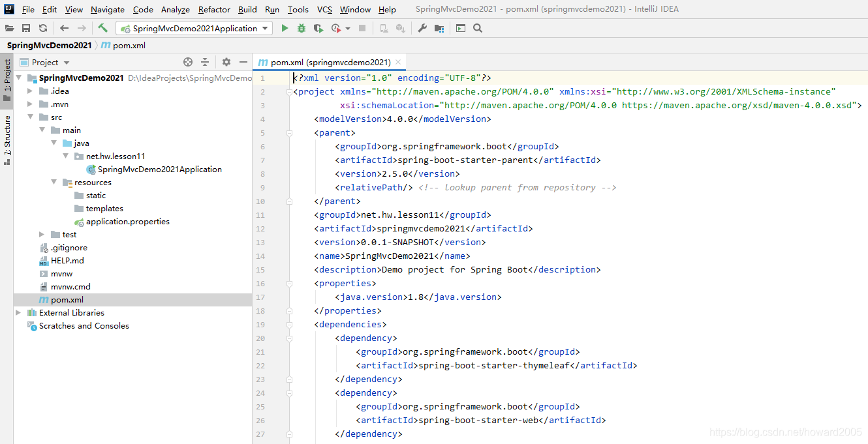Open the Tools menu
Viewport: 868px width, 444px height.
click(x=298, y=9)
